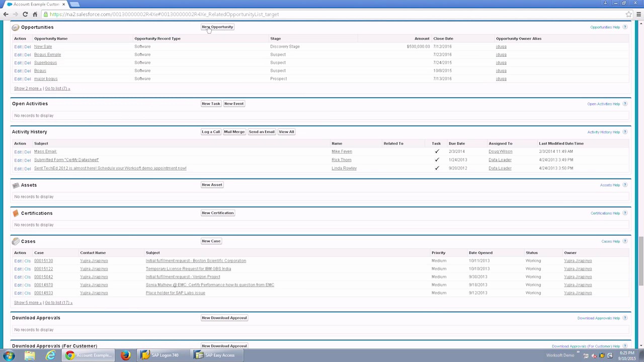The width and height of the screenshot is (644, 362).
Task: Open Certifications Help question mark icon
Action: click(x=625, y=213)
